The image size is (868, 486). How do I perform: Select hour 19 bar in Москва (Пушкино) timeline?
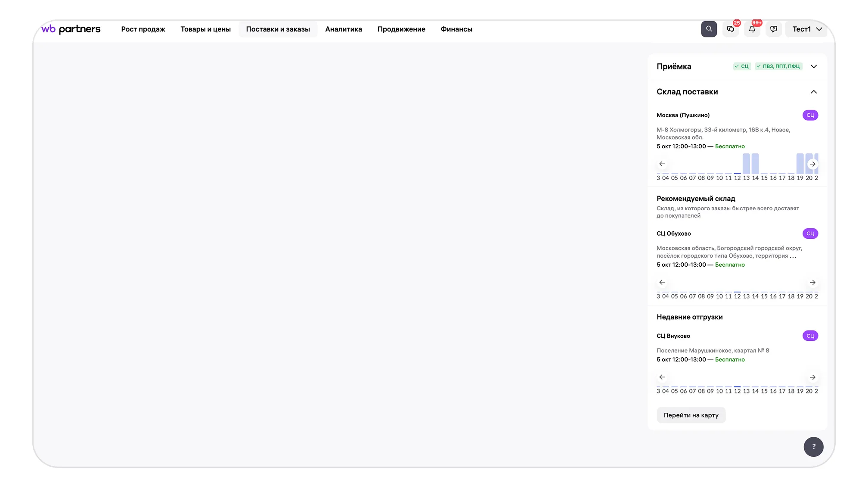point(800,164)
